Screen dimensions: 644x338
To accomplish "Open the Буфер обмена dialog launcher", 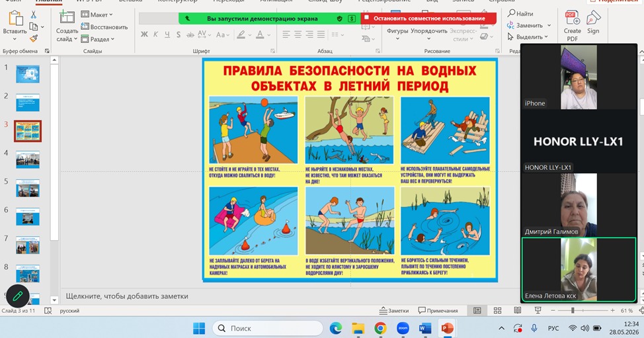I will (47, 51).
